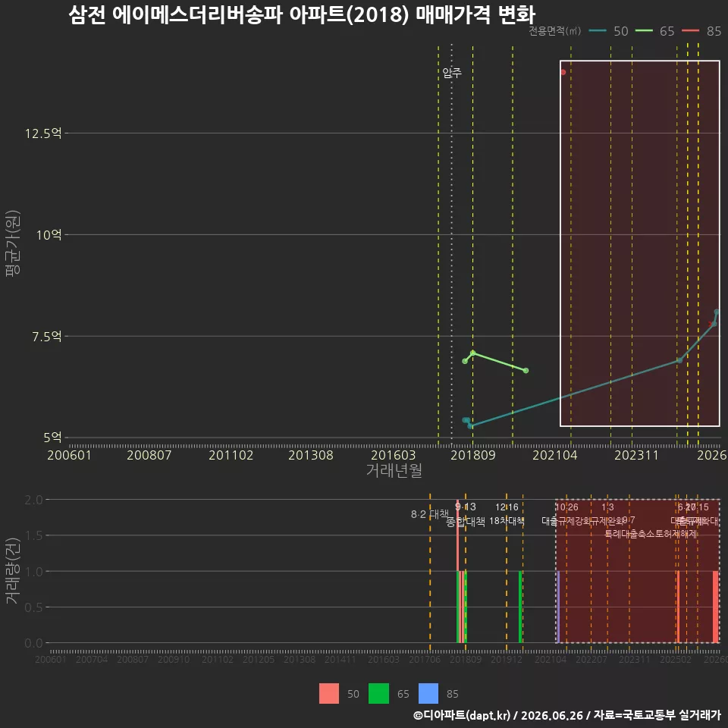
Task: Click the 0.5 volume axis label
Action: tap(33, 607)
